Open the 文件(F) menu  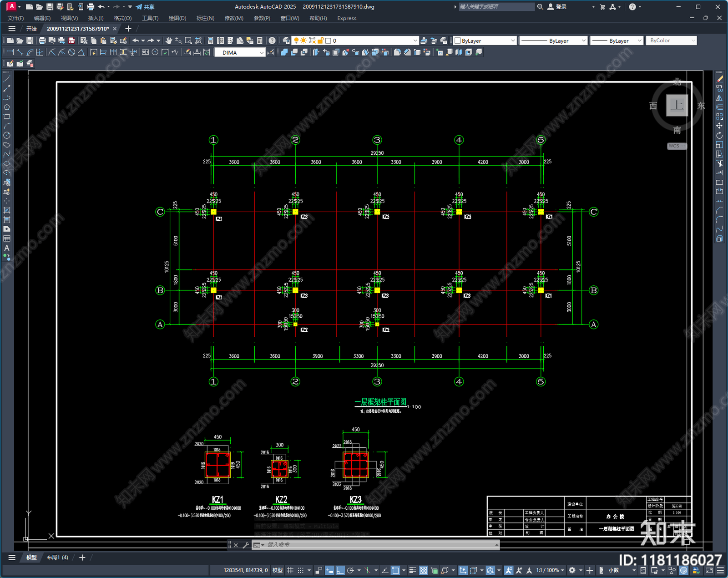point(15,18)
